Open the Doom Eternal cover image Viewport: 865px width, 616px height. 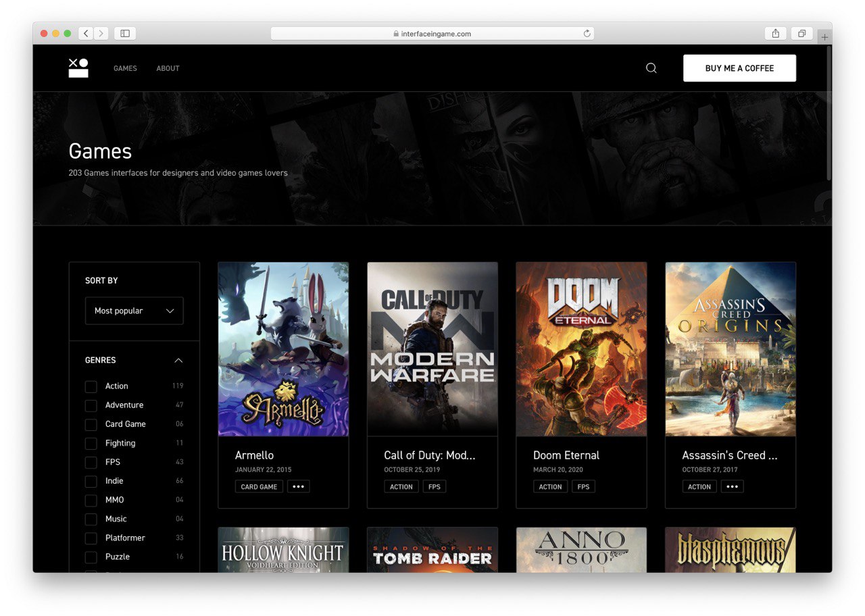point(581,349)
